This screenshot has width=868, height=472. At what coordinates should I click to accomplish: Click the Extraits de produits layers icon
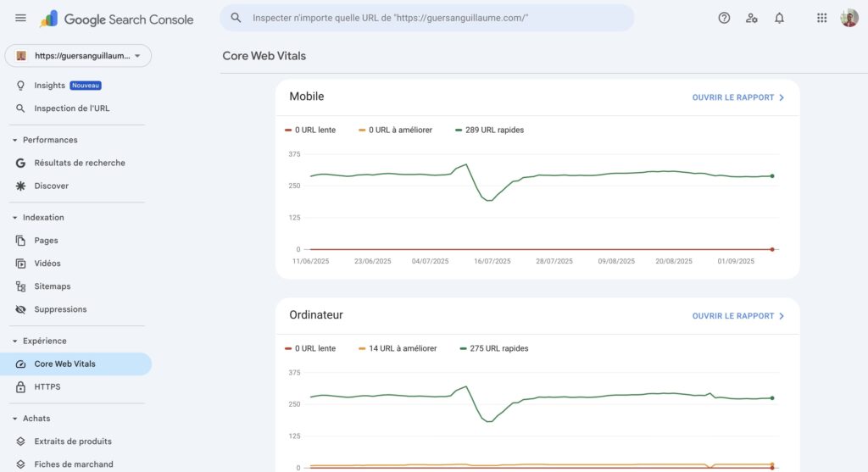[x=20, y=441]
